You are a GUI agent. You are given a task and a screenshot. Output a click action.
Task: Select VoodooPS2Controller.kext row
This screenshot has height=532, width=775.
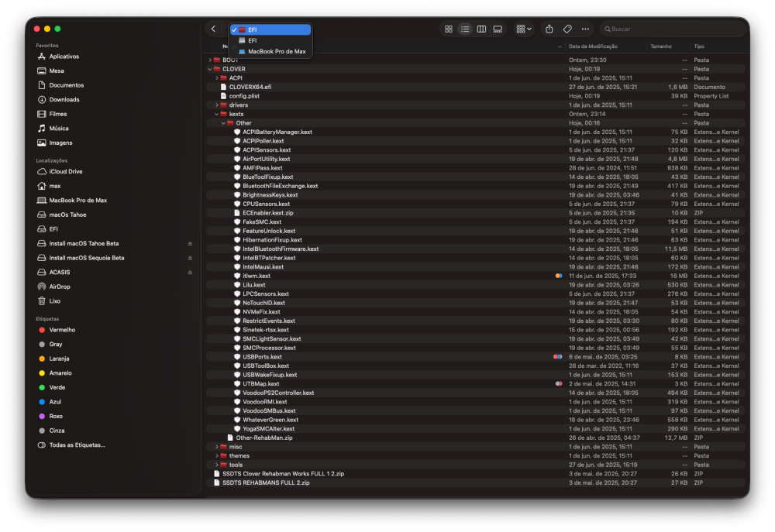(476, 393)
